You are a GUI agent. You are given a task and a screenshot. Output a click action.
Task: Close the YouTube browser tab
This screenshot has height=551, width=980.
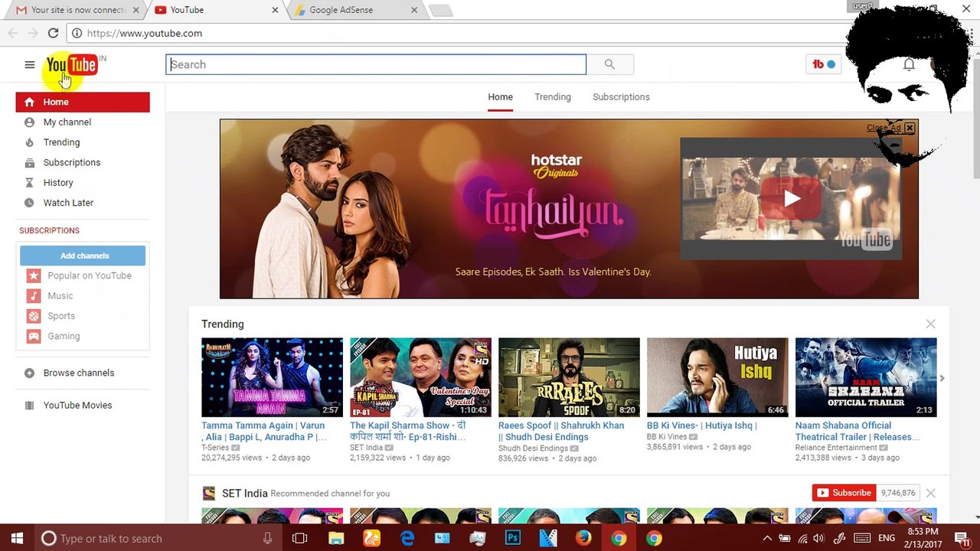click(x=275, y=10)
